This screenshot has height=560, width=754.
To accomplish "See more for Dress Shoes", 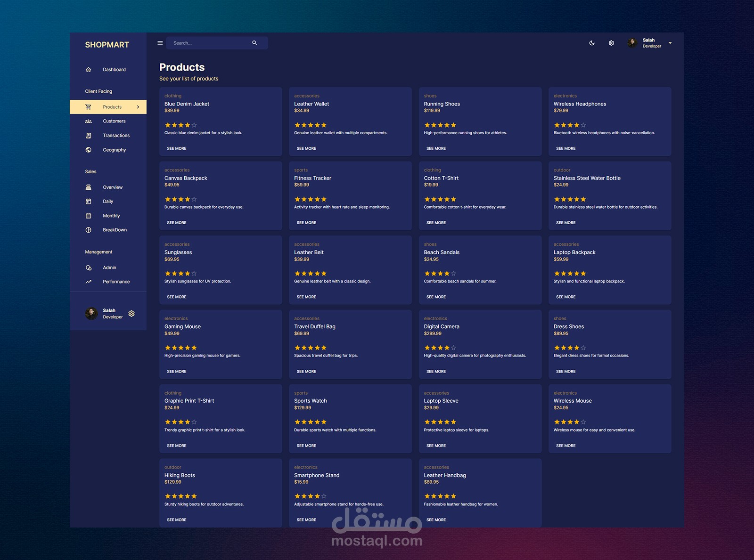I will tap(565, 372).
